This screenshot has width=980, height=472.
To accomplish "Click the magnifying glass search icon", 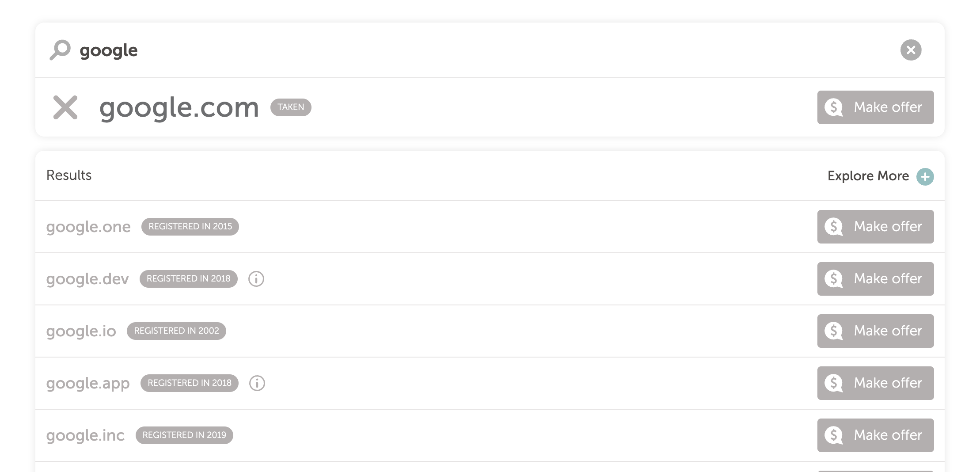I will coord(60,50).
